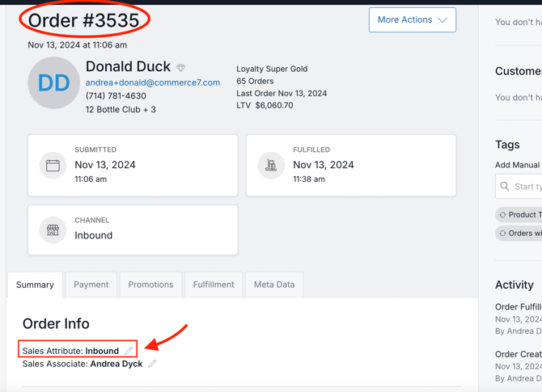Switch to the Payment tab

91,285
